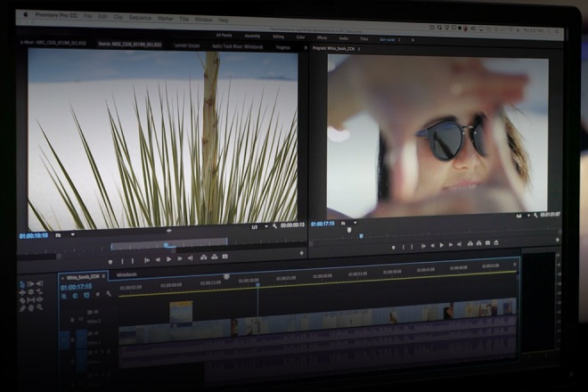588x392 pixels.
Task: Open Program monitor Fit zoom dropdown
Action: (x=348, y=224)
